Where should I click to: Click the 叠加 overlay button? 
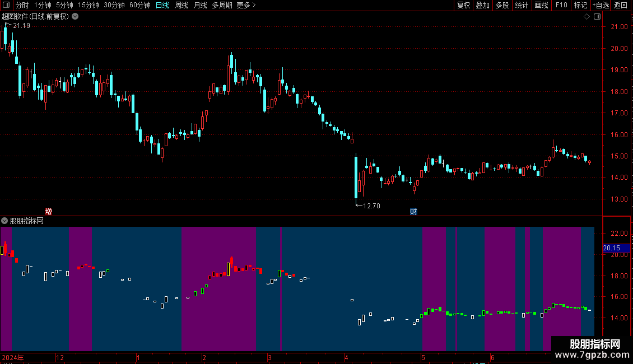tap(482, 5)
